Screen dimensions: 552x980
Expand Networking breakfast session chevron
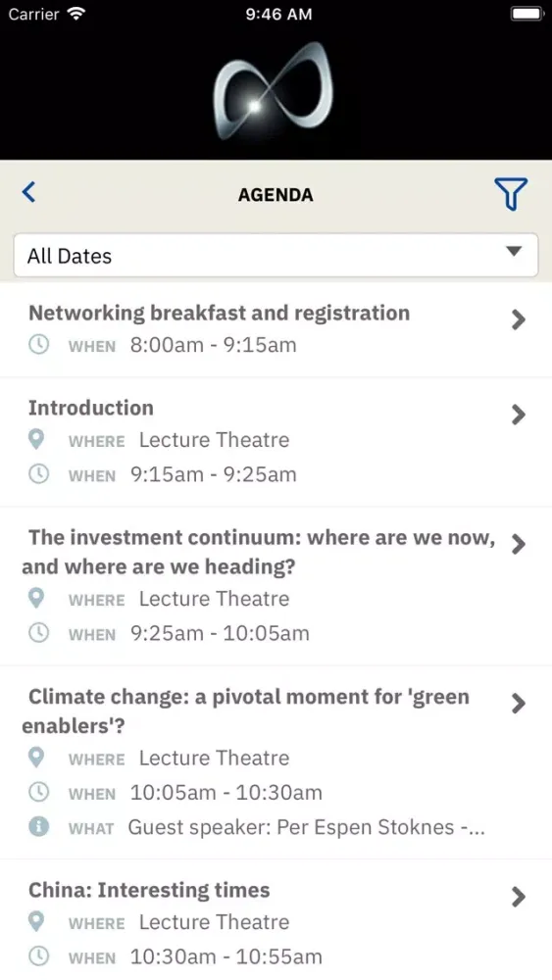tap(519, 319)
